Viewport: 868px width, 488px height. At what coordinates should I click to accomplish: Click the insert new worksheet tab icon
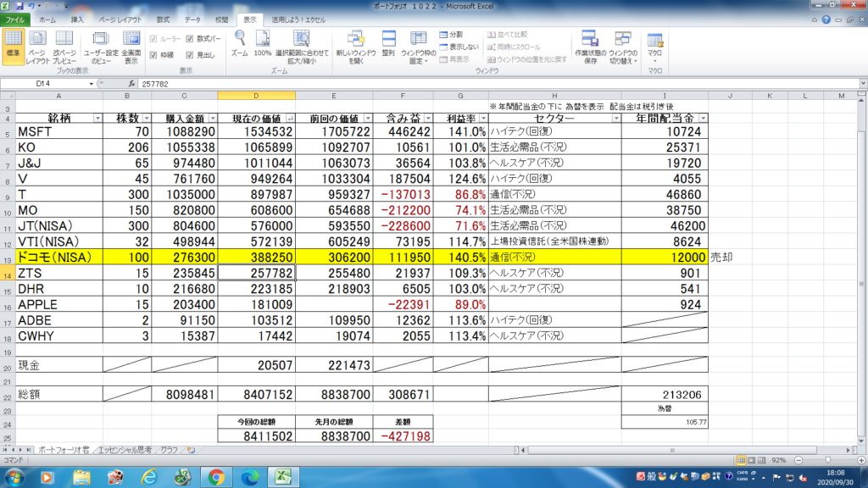point(191,450)
